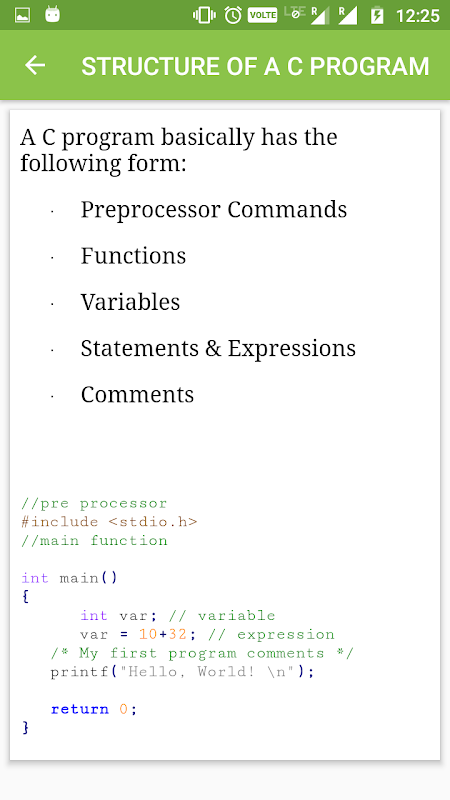Tap the second signal strength icon
Viewport: 450px width, 800px height.
(347, 15)
